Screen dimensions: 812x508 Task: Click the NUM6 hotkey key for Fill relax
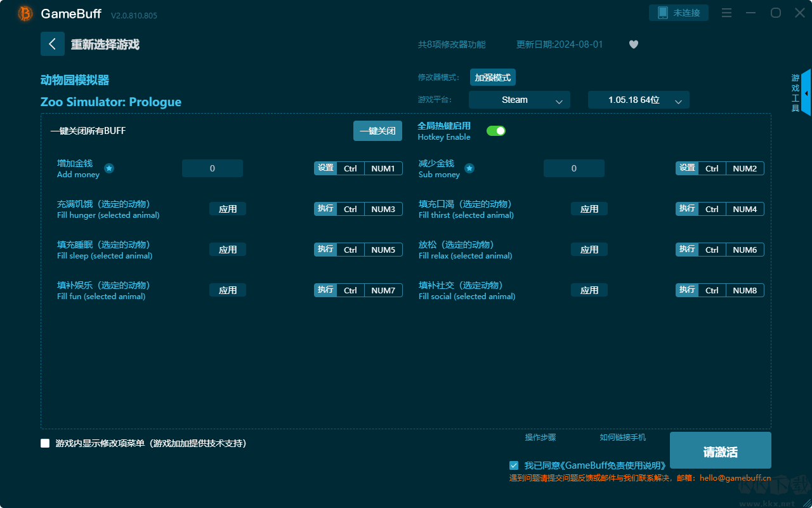point(745,250)
